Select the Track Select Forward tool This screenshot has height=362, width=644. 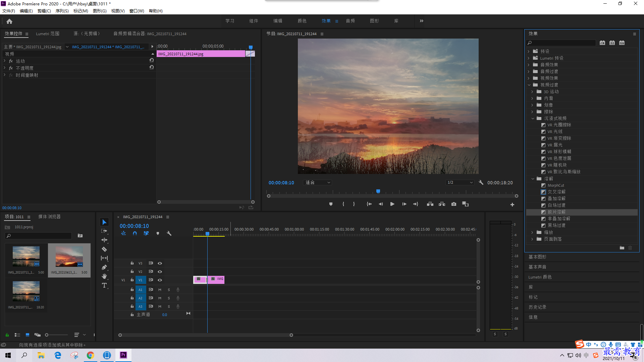(104, 231)
